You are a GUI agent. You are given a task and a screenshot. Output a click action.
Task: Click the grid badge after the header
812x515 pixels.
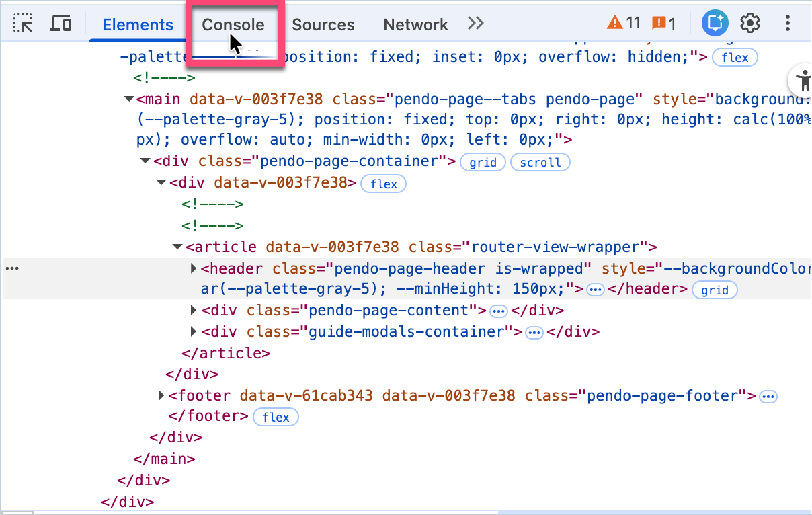(715, 290)
